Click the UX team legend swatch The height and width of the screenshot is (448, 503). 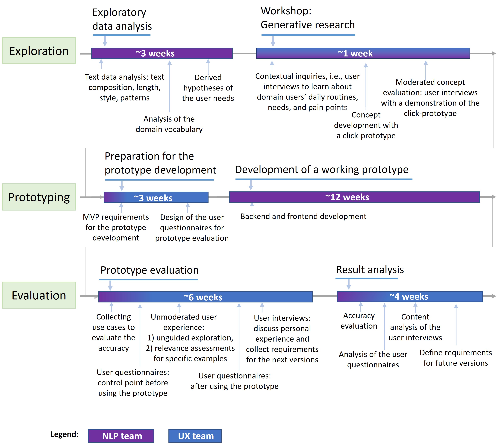click(x=195, y=436)
